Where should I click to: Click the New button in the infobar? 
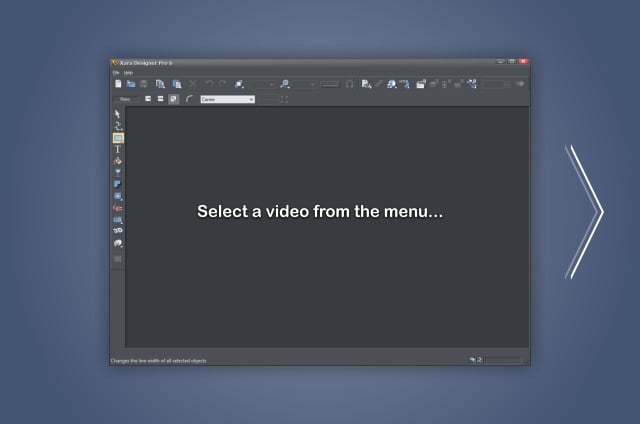pos(126,99)
